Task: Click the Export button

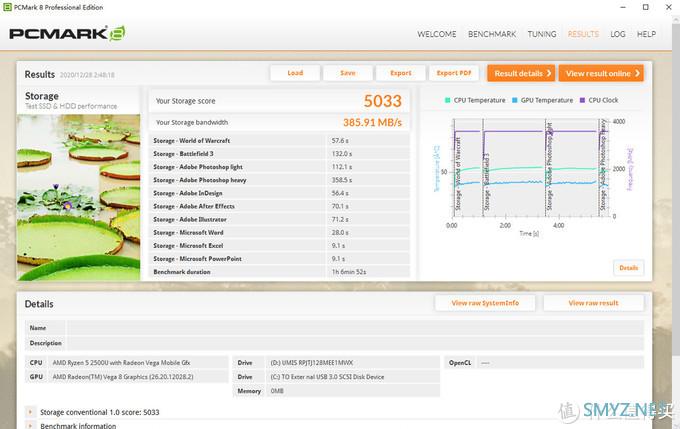Action: pyautogui.click(x=401, y=73)
